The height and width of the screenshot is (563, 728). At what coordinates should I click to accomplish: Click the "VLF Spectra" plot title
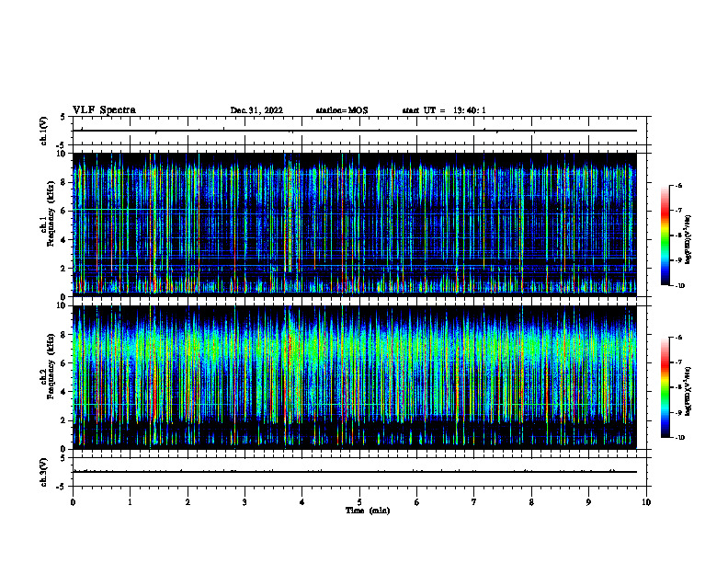coord(104,110)
